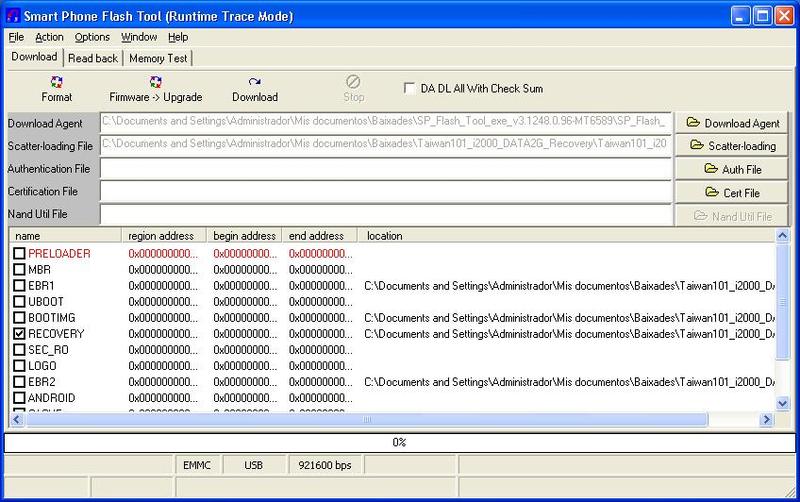Open the File menu
Screen dimensions: 800x502
click(x=16, y=37)
